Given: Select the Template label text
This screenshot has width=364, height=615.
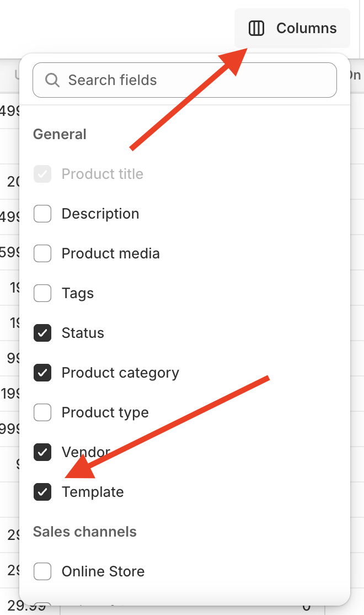Looking at the screenshot, I should pos(93,492).
